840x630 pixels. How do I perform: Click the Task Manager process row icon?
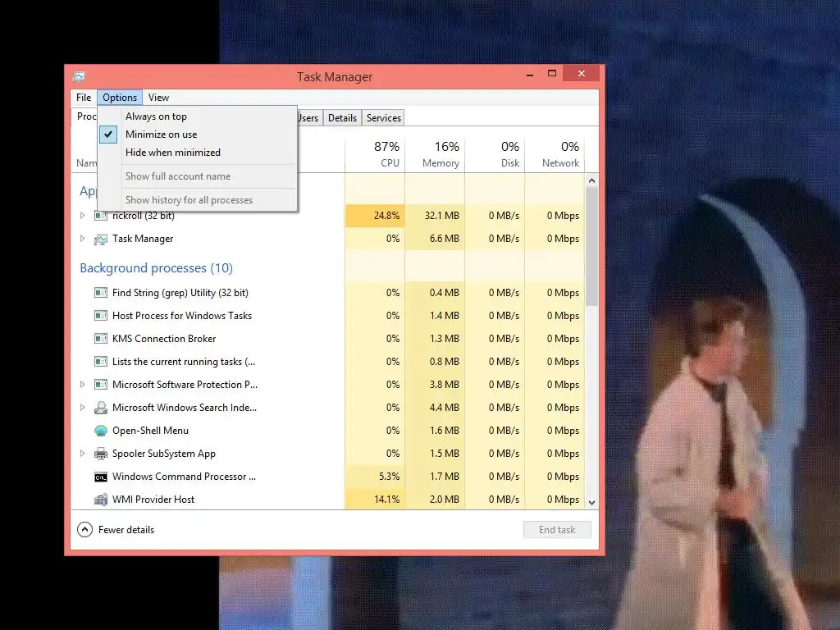[101, 239]
